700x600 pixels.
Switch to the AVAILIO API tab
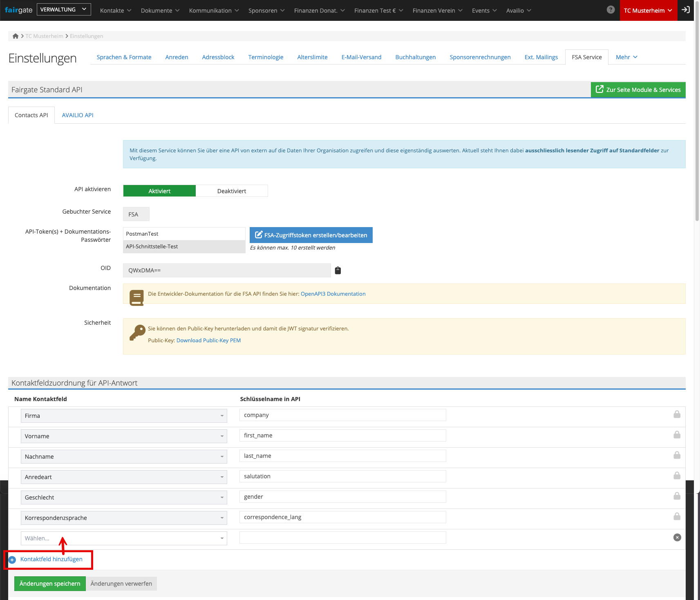78,115
